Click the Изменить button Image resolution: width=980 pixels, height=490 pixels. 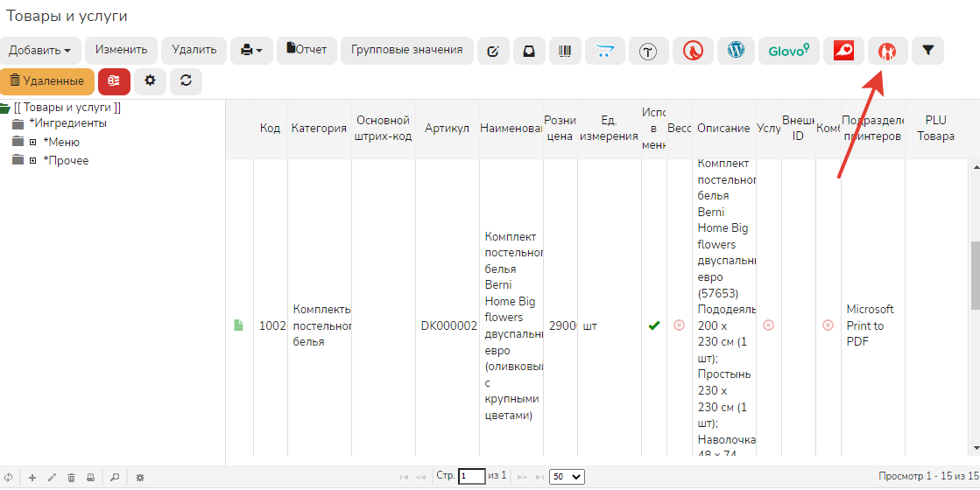coord(121,50)
